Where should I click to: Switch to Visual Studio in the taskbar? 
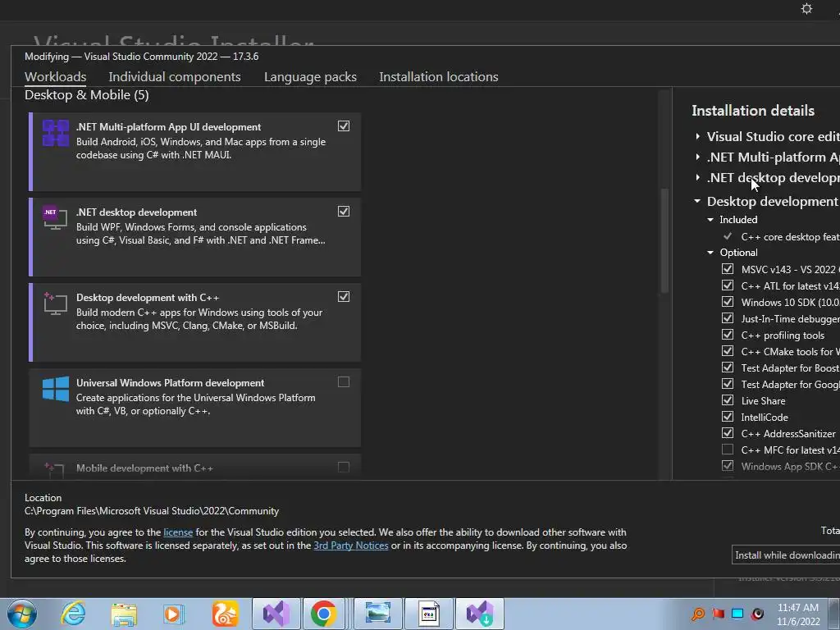tap(276, 614)
